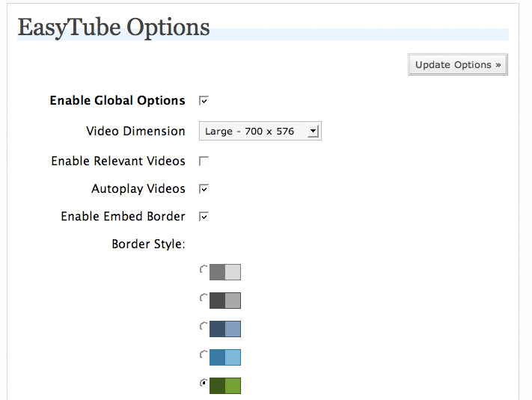Click the Enable Global Options label

click(x=117, y=100)
